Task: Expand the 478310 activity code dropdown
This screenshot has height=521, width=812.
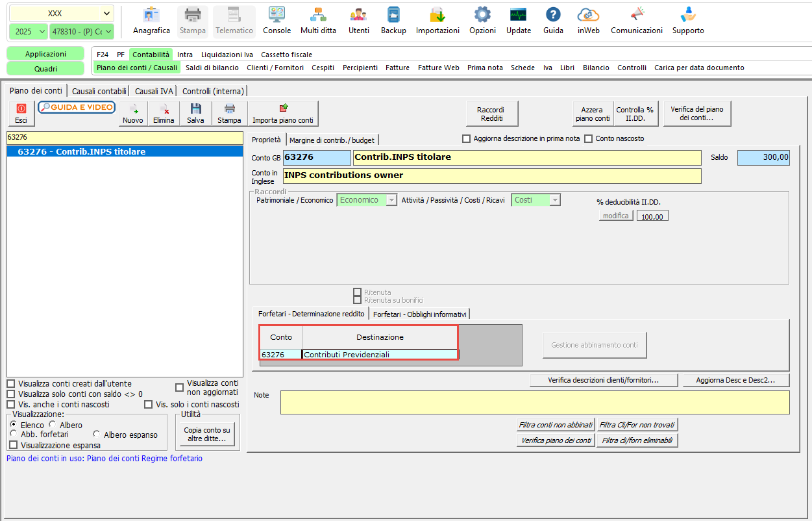Action: point(82,31)
